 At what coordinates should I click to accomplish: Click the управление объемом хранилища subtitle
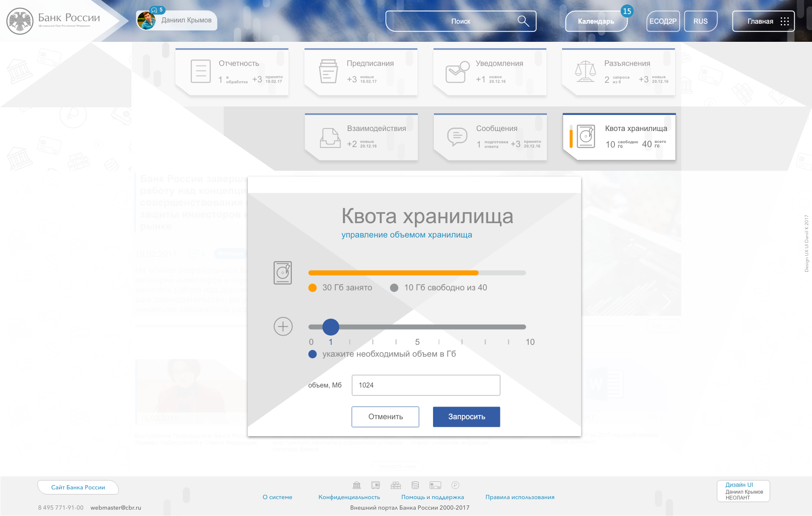tap(407, 235)
